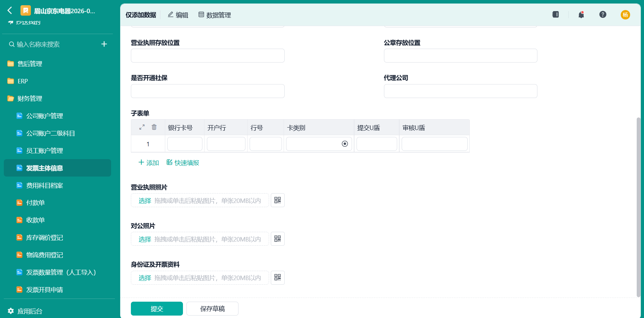Open help question mark icon

603,14
